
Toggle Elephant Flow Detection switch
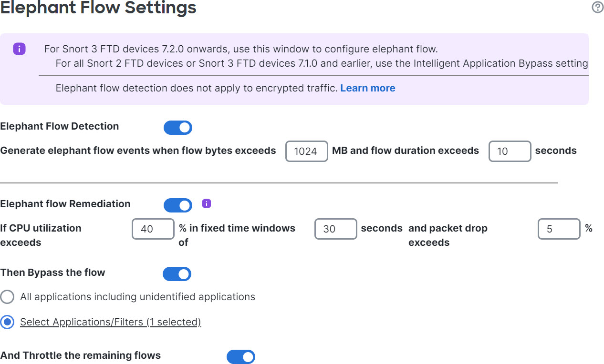[x=178, y=128]
